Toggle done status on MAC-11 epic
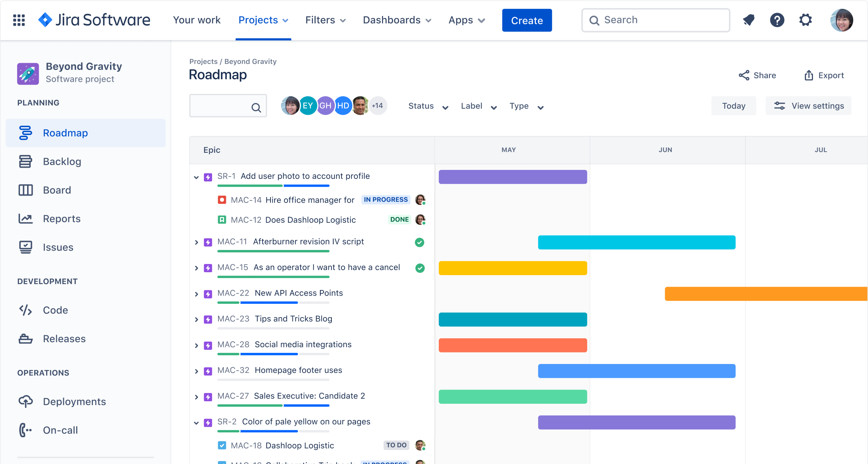Screen dimensions: 868x464 click(x=420, y=242)
